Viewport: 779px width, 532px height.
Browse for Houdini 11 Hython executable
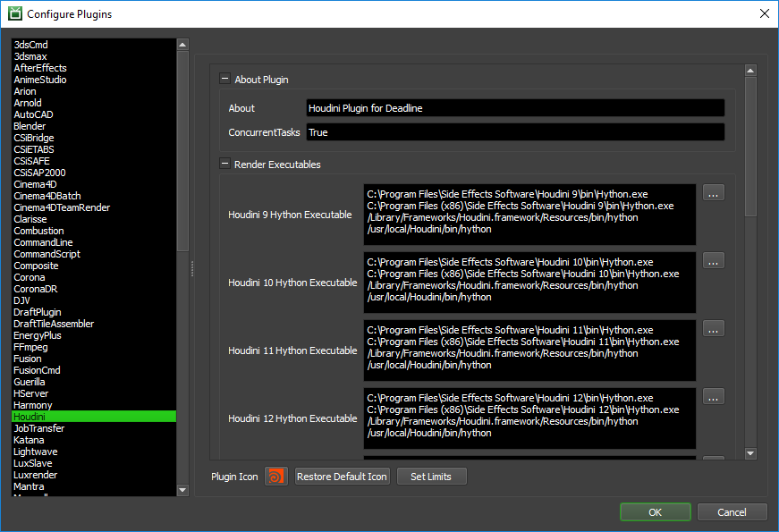(713, 329)
